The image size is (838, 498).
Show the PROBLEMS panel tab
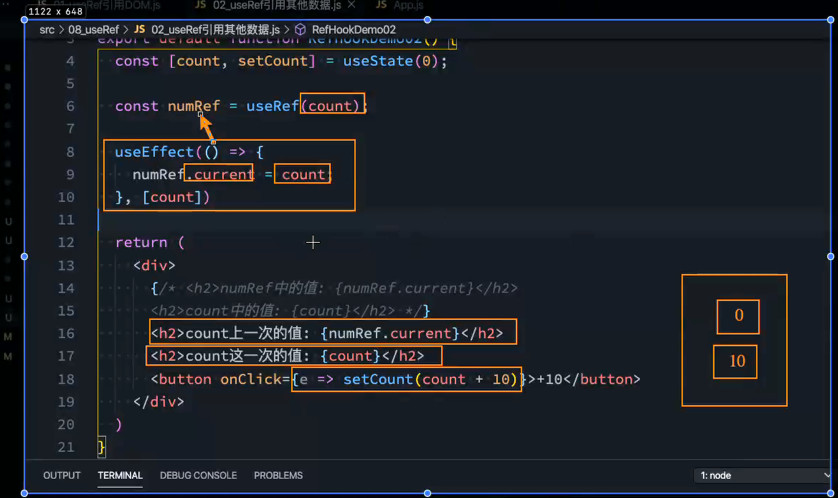[278, 475]
